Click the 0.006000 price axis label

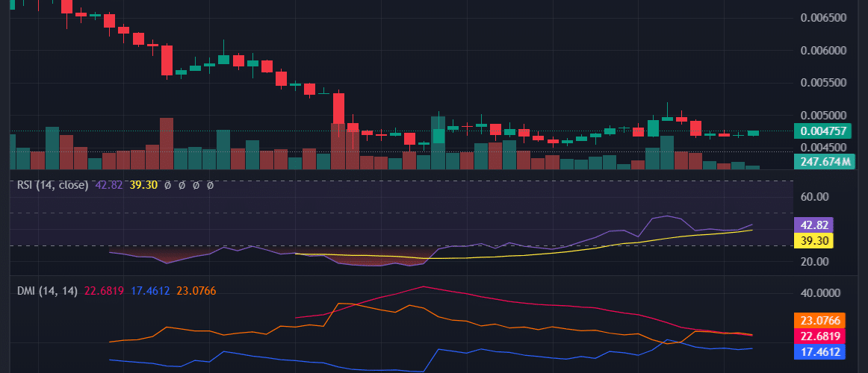tap(823, 51)
